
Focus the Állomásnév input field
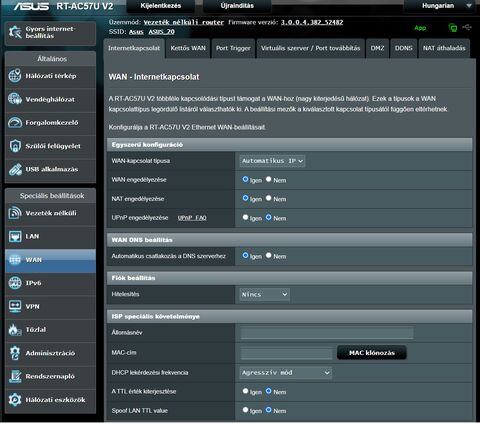click(327, 333)
